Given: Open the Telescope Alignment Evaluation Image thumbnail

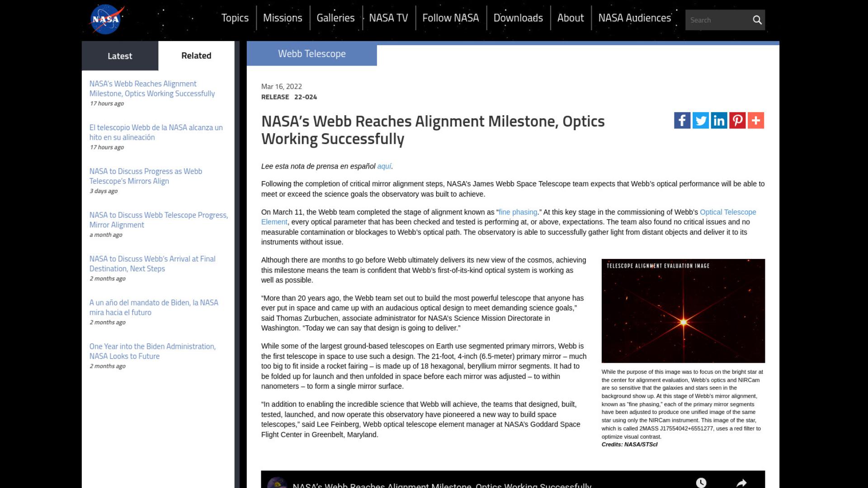Looking at the screenshot, I should [x=683, y=311].
